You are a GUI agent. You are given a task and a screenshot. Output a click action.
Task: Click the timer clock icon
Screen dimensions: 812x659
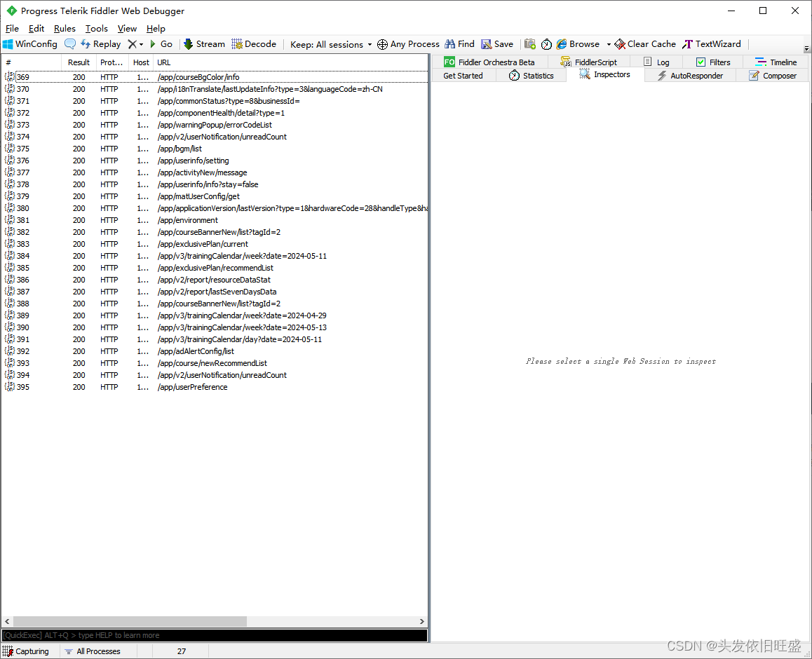click(546, 45)
